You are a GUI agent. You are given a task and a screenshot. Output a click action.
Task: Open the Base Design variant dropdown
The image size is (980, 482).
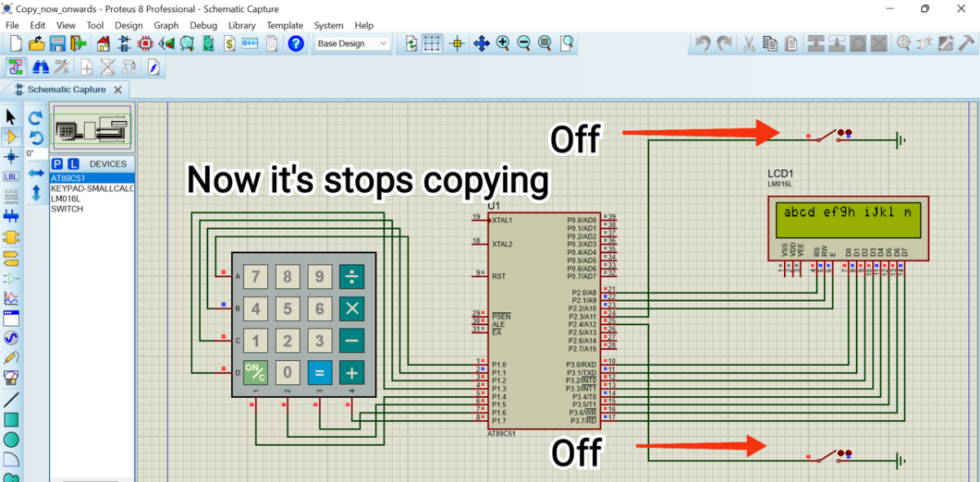coord(353,44)
